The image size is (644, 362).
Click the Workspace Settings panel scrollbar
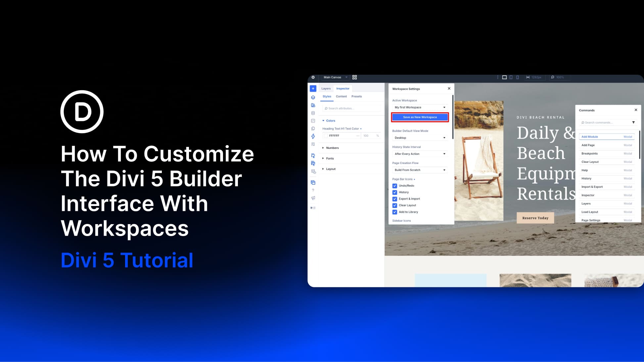point(452,117)
